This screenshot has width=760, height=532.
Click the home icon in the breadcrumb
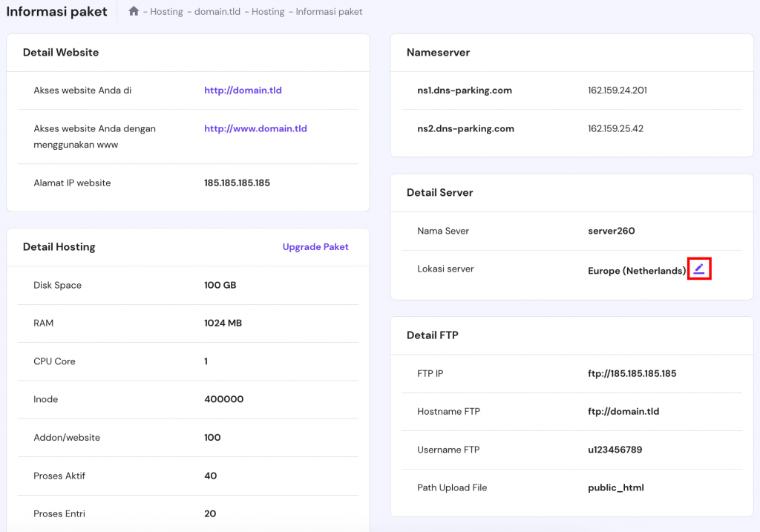(x=134, y=12)
